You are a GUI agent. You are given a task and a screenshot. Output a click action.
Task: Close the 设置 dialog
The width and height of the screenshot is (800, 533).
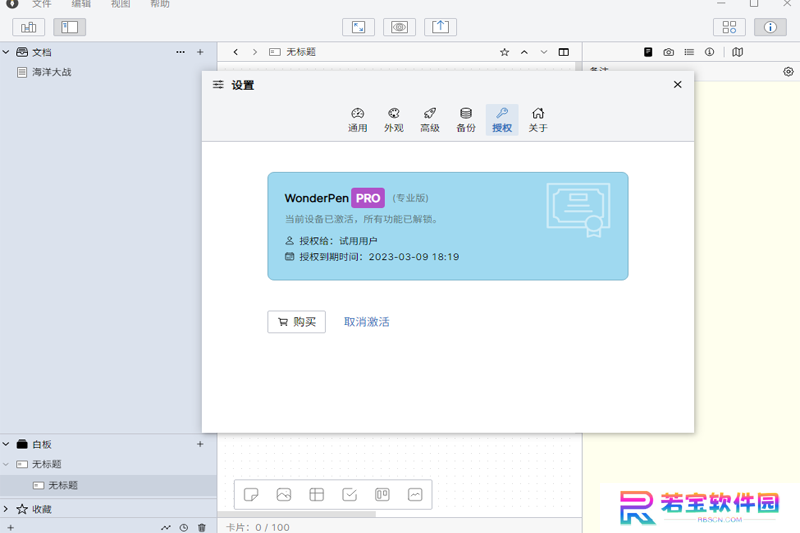tap(678, 85)
